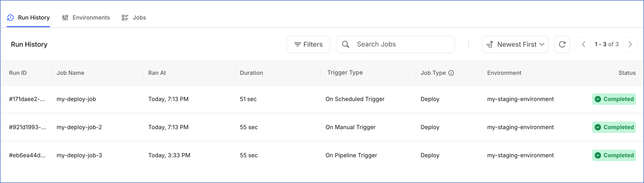Click the Duration column header

coord(251,73)
